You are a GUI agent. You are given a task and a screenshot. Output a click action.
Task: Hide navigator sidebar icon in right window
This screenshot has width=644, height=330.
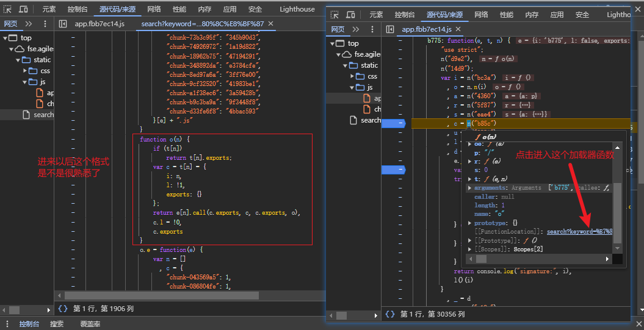390,29
